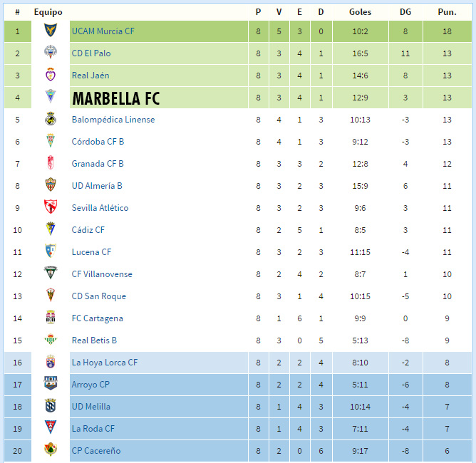Follow the FC Cartagena team link
The width and height of the screenshot is (476, 463).
(x=98, y=318)
